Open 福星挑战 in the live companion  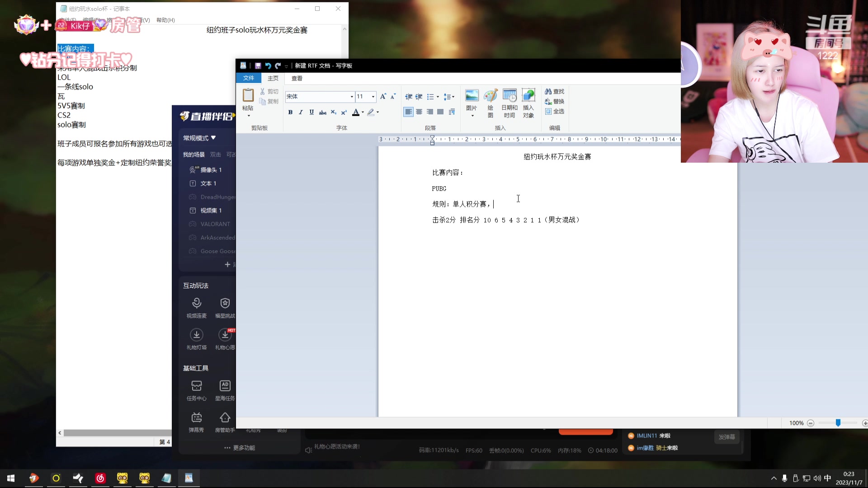tap(225, 308)
